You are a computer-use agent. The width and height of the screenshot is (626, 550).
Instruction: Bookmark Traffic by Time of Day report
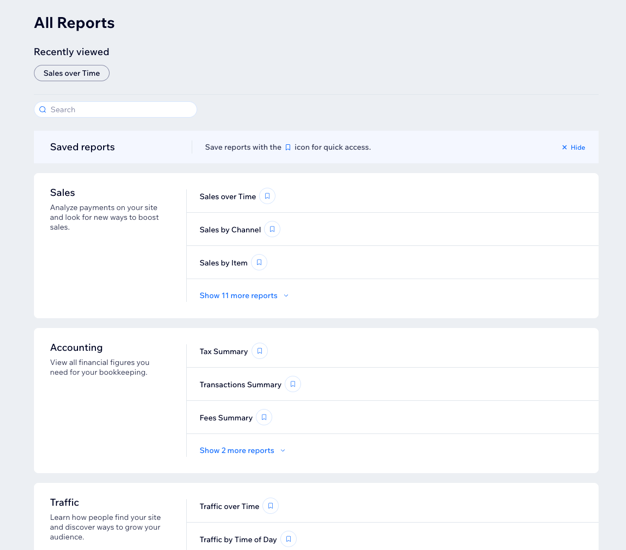(288, 540)
